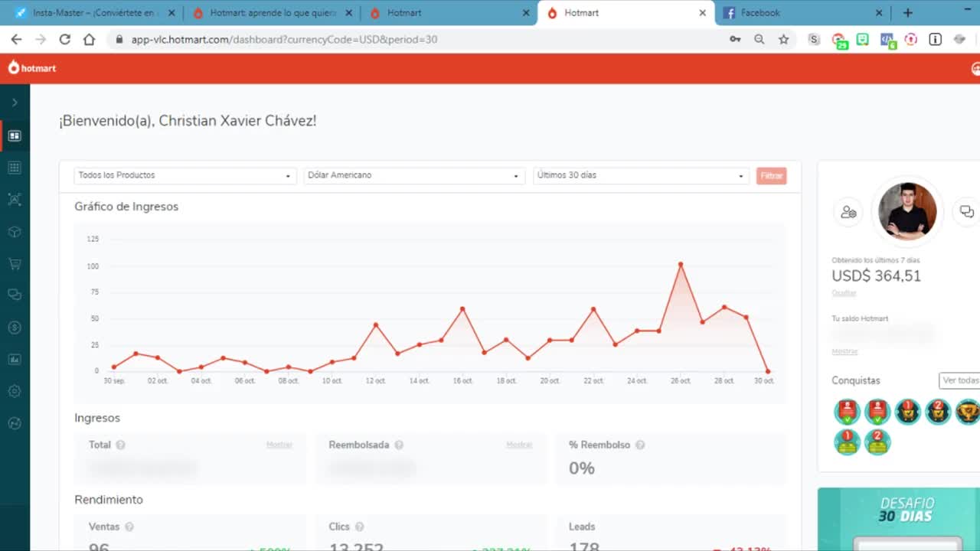Click the profile photo avatar

coord(907,212)
